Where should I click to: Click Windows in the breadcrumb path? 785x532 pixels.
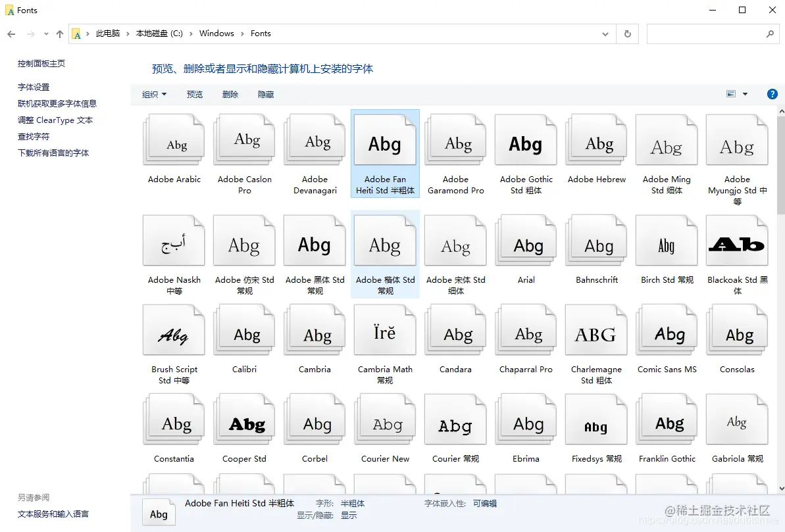216,34
